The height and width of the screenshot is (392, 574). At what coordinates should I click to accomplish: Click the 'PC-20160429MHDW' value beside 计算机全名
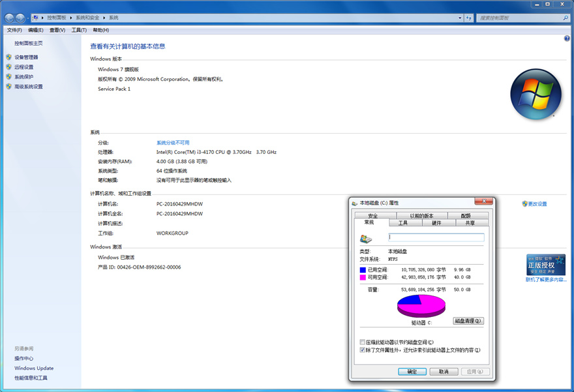tap(179, 214)
